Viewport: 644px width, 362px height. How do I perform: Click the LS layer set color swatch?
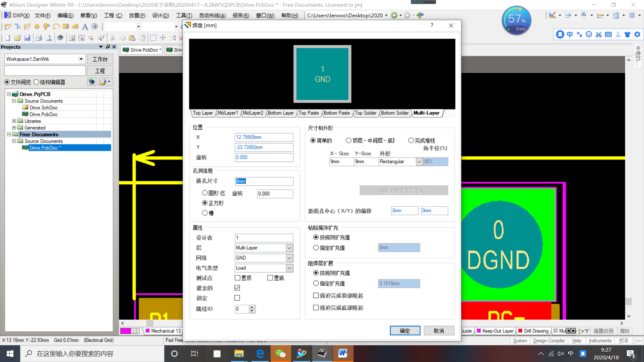(125, 331)
